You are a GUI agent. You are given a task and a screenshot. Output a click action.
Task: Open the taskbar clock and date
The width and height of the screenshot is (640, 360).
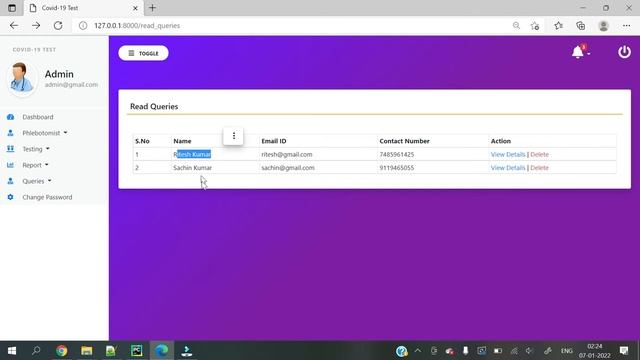pos(595,351)
